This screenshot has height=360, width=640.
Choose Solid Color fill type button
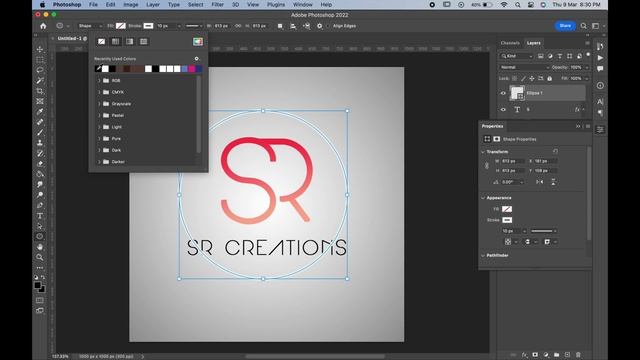[116, 41]
